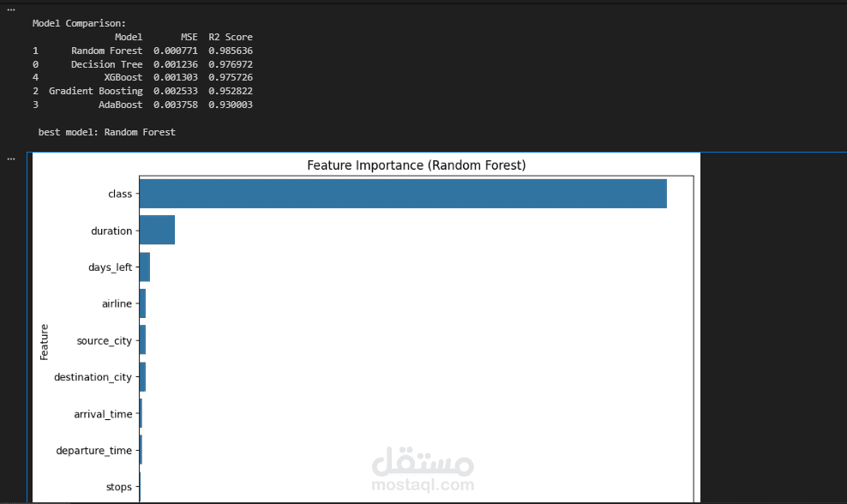
Task: Select the R2 score 0.985636
Action: point(231,51)
